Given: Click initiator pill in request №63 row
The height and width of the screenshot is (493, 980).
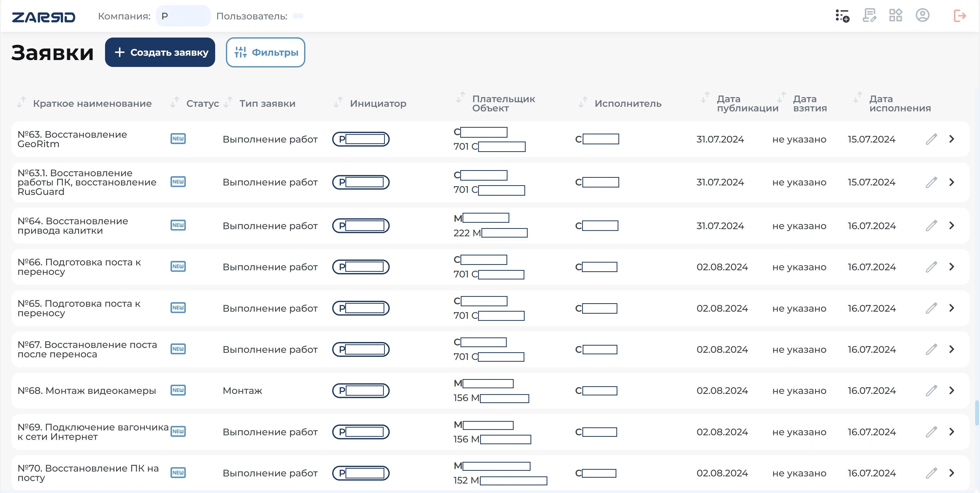Looking at the screenshot, I should 361,139.
